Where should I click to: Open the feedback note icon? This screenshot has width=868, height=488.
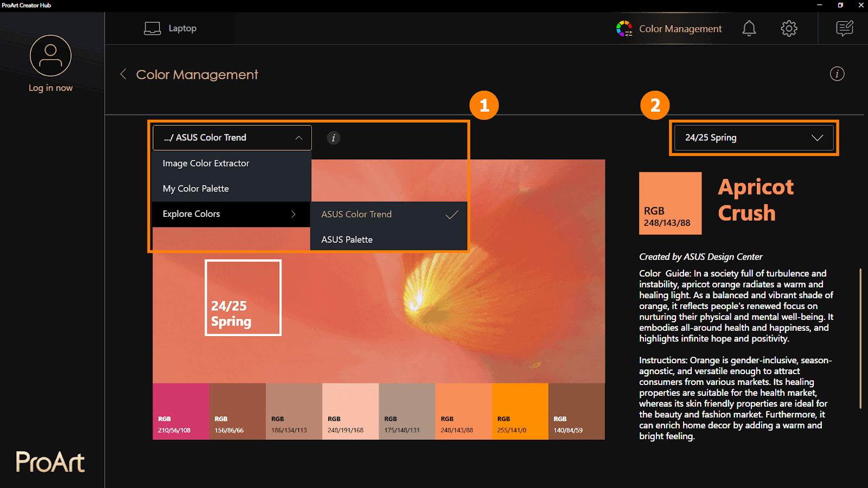tap(845, 28)
